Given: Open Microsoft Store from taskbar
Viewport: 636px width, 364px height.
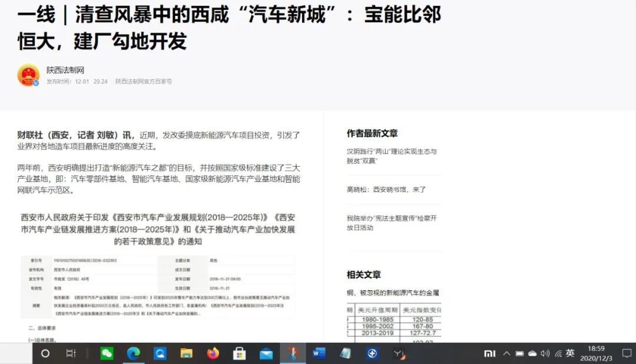Looking at the screenshot, I should pos(240,353).
